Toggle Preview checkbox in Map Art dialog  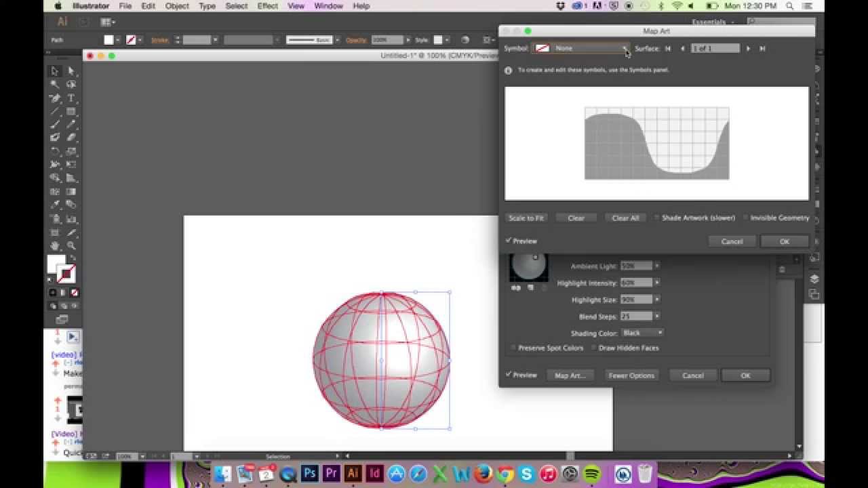(509, 241)
